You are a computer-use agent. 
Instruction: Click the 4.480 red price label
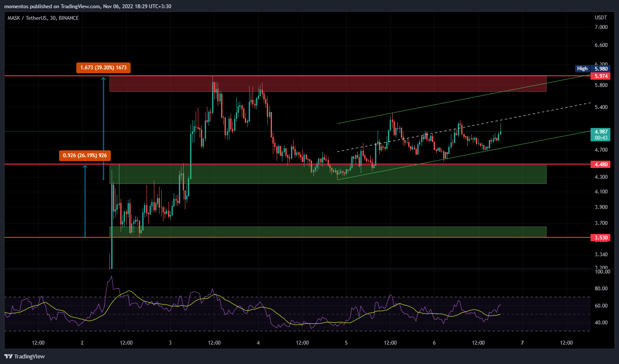coord(600,165)
